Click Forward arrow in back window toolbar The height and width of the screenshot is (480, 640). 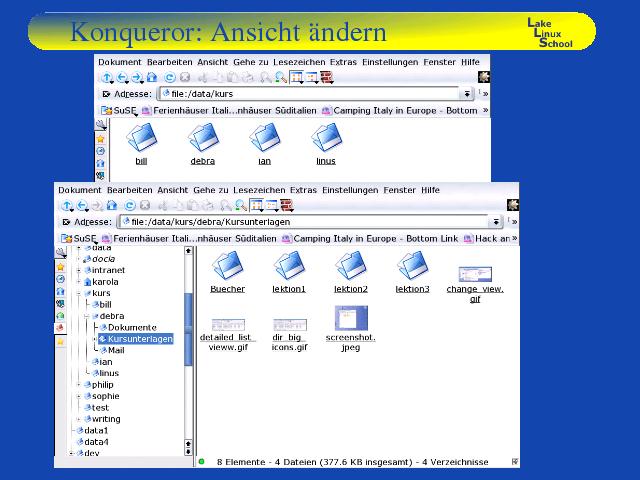pyautogui.click(x=137, y=77)
